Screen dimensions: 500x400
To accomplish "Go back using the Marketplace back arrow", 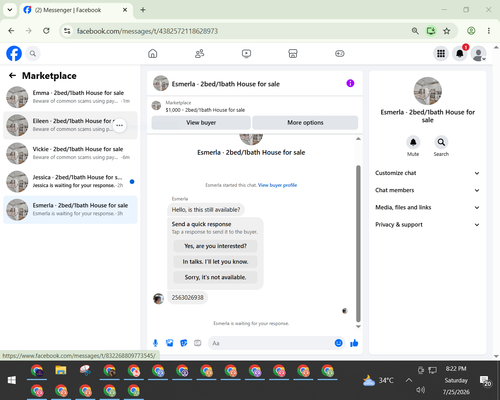I will pos(12,76).
